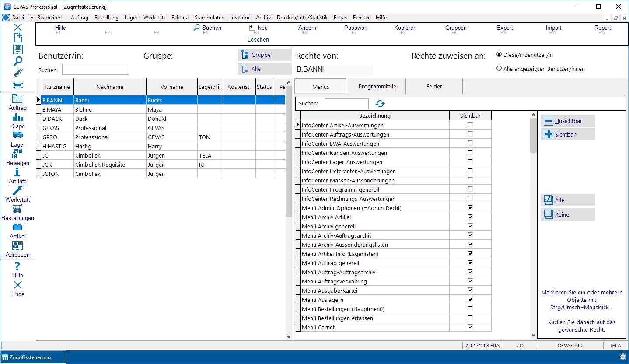This screenshot has width=629, height=364.
Task: Select user row D.DACK
Action: pyautogui.click(x=161, y=119)
